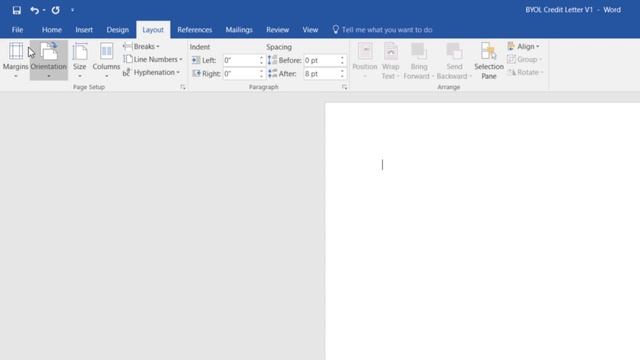Select the Layout tab
Screen dimensions: 640x360
[153, 30]
